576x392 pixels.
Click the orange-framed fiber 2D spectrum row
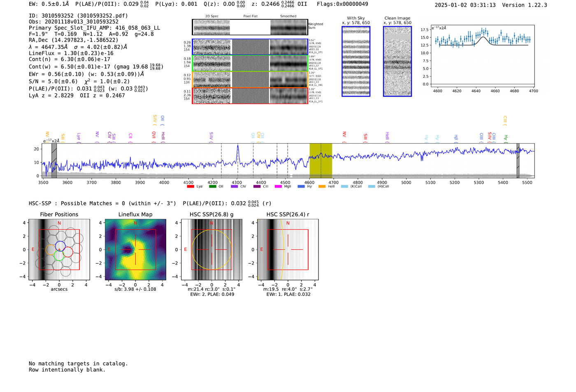[250, 79]
